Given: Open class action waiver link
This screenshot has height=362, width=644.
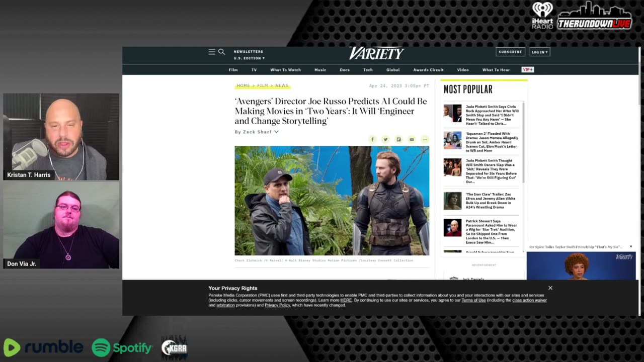Looking at the screenshot, I should 529,300.
